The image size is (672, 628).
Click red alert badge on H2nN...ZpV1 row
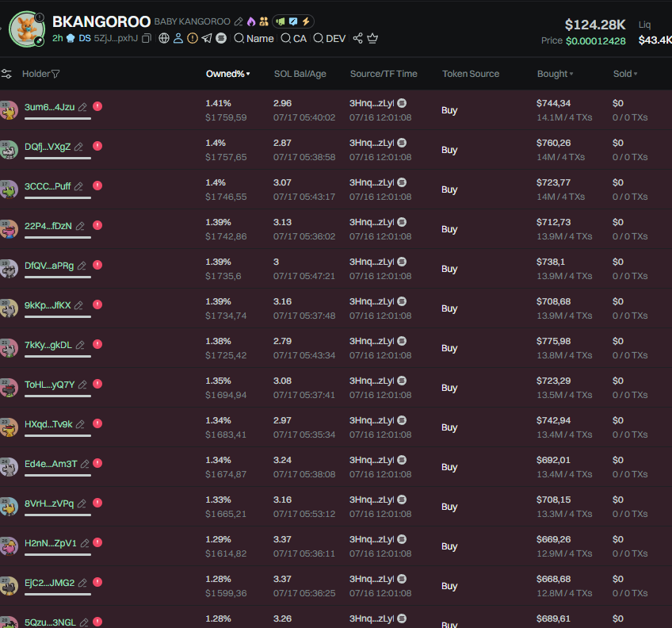coord(97,542)
